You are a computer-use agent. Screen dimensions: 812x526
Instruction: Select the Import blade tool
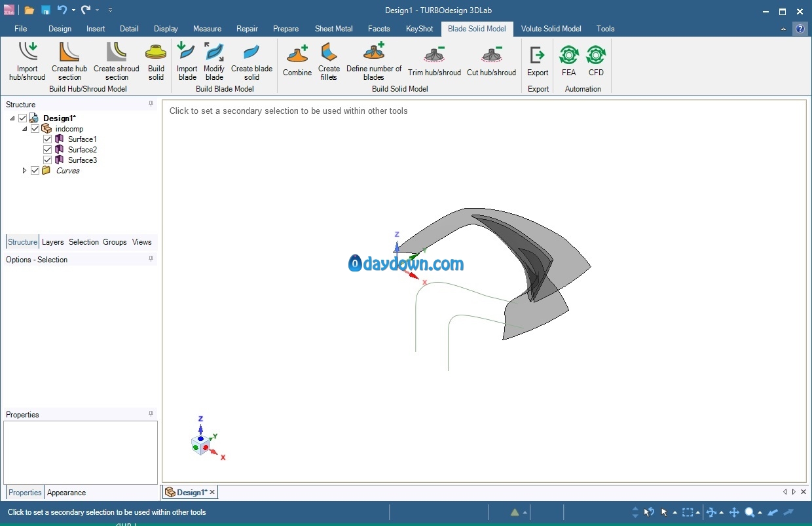(187, 52)
